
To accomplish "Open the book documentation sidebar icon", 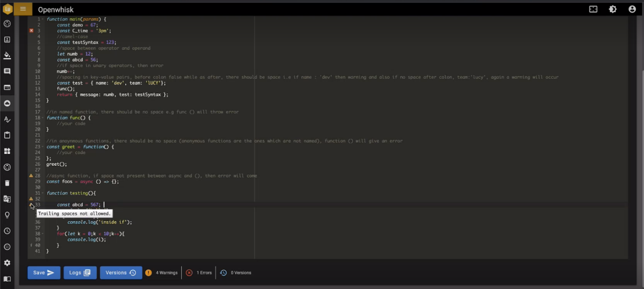I will tap(7, 279).
